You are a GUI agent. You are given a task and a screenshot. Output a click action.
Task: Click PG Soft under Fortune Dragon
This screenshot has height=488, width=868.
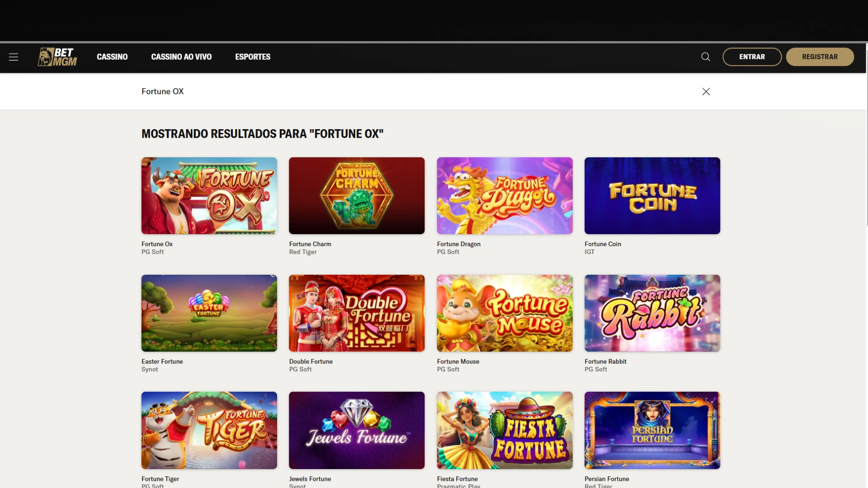point(448,252)
